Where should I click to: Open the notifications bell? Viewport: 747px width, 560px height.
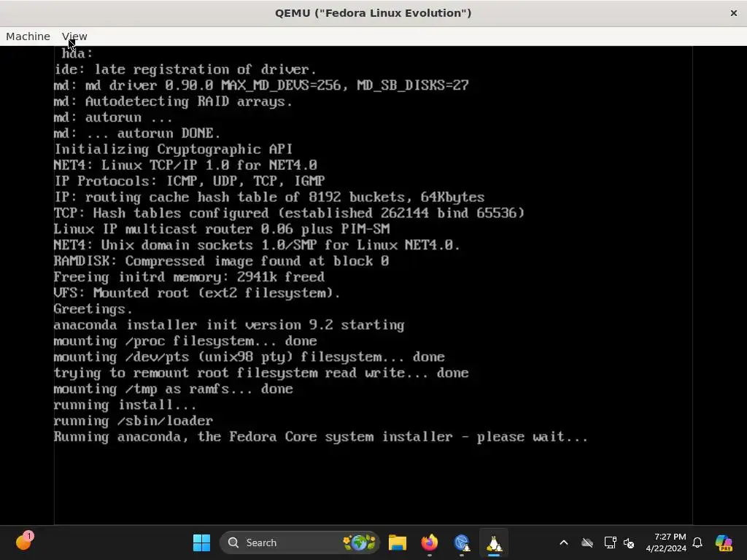pyautogui.click(x=697, y=542)
